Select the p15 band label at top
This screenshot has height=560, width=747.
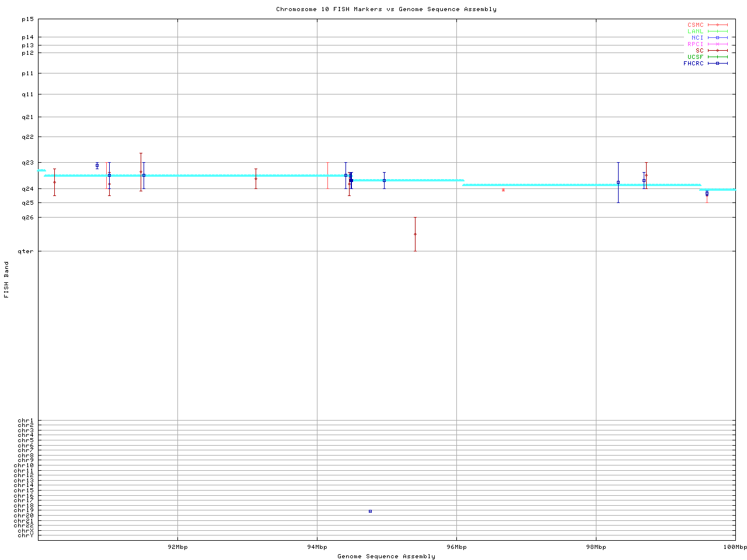pos(28,19)
